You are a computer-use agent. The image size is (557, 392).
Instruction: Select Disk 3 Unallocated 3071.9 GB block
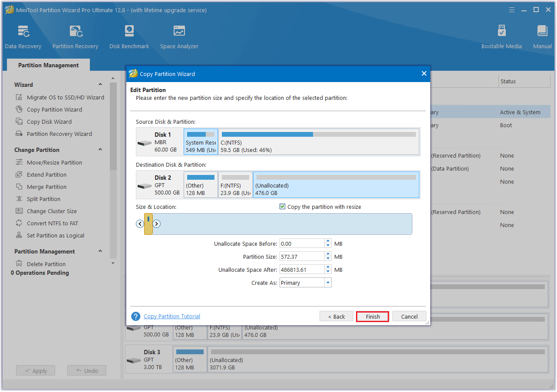(378, 359)
